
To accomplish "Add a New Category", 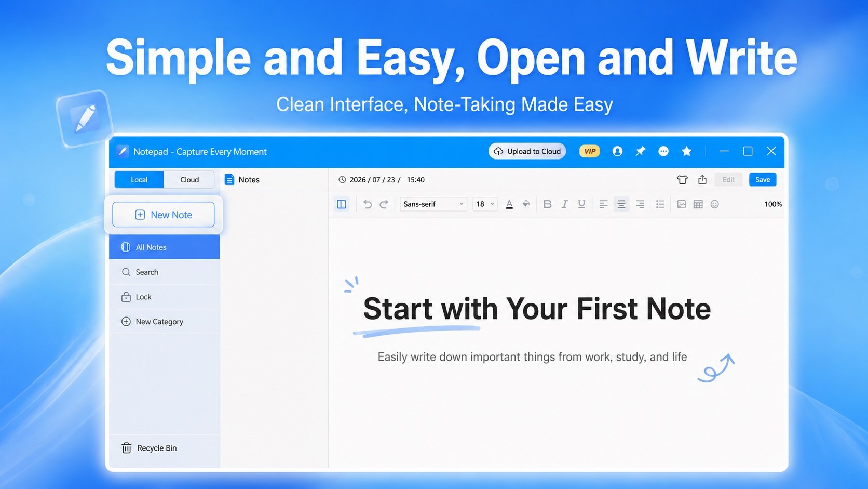I will click(165, 322).
